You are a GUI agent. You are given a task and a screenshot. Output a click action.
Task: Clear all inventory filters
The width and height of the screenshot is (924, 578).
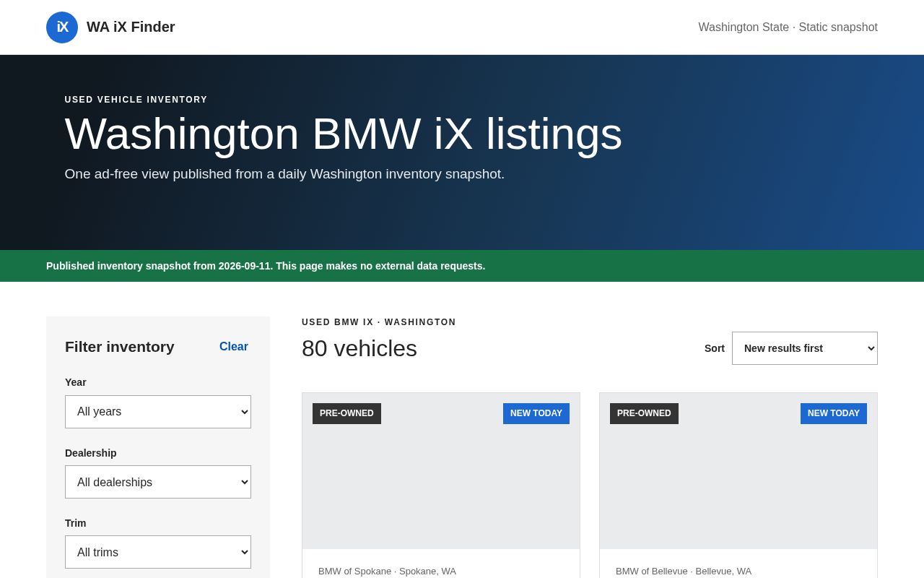click(x=234, y=347)
